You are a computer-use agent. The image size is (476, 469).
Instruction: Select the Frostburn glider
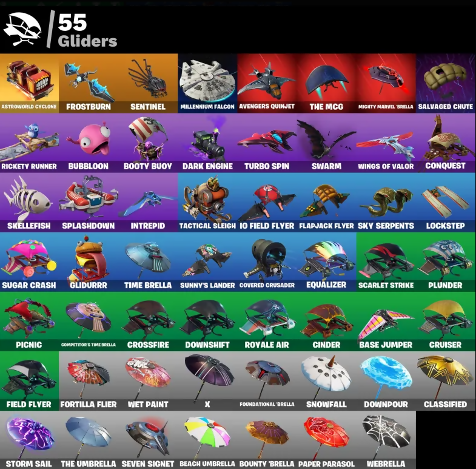(x=89, y=83)
